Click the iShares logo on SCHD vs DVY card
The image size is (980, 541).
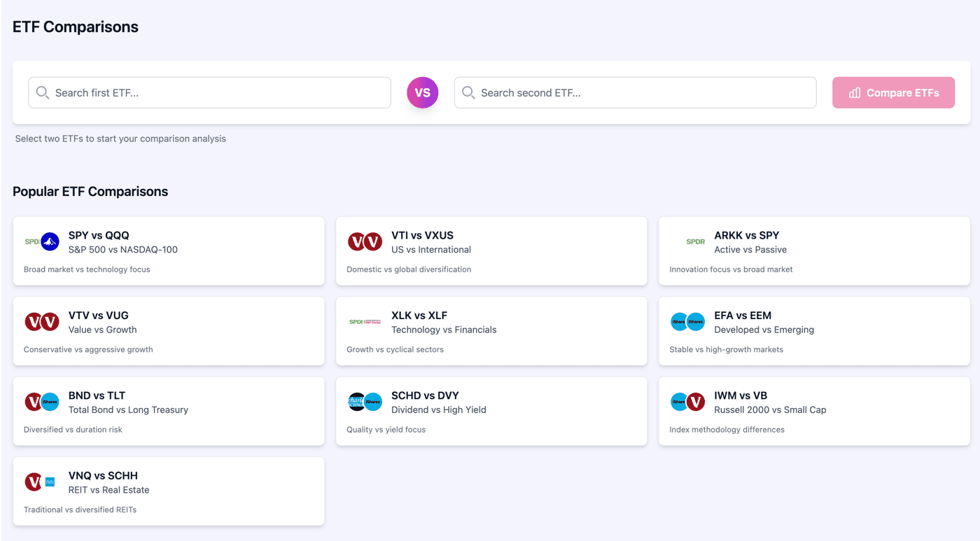[374, 402]
